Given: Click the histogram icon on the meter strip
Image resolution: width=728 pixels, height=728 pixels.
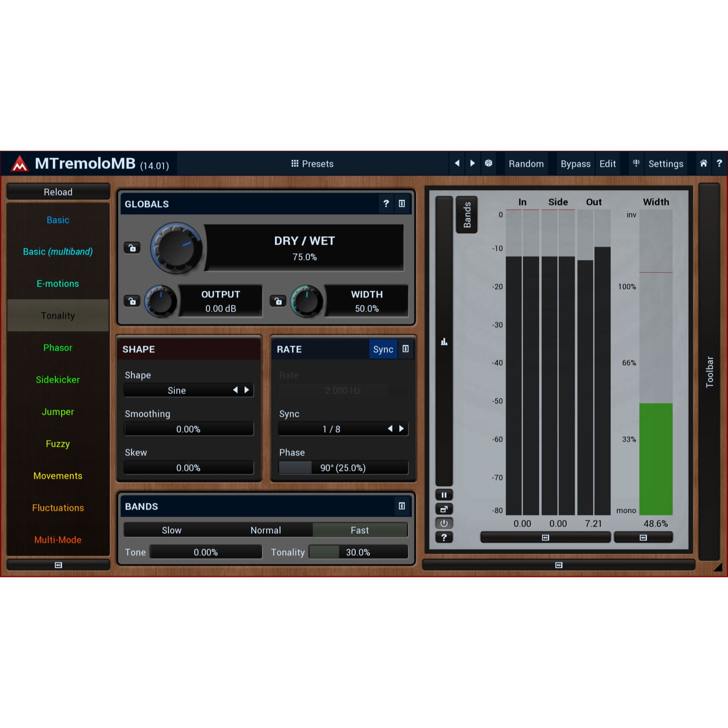Looking at the screenshot, I should 444,342.
